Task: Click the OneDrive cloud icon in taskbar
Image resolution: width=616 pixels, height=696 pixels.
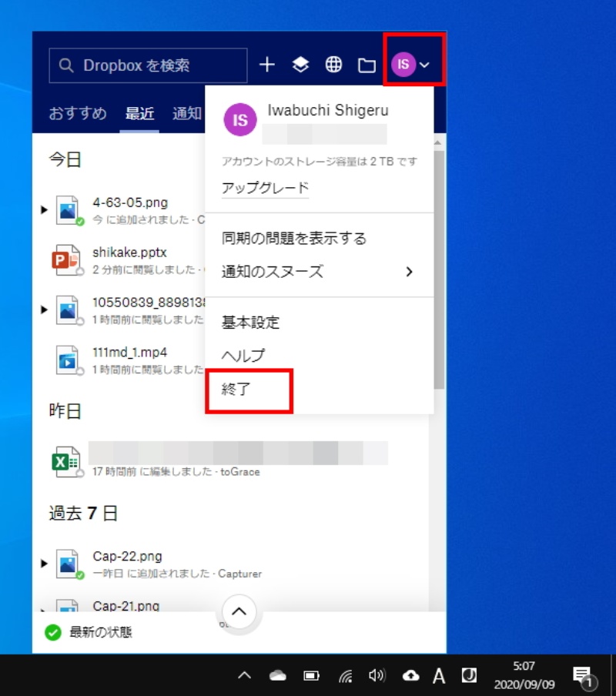Action: pos(278,676)
